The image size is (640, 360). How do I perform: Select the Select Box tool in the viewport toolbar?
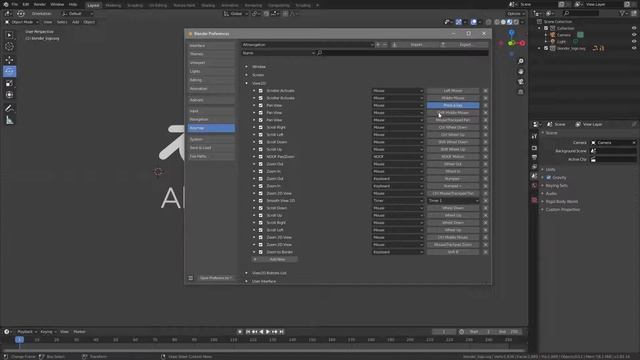[9, 35]
